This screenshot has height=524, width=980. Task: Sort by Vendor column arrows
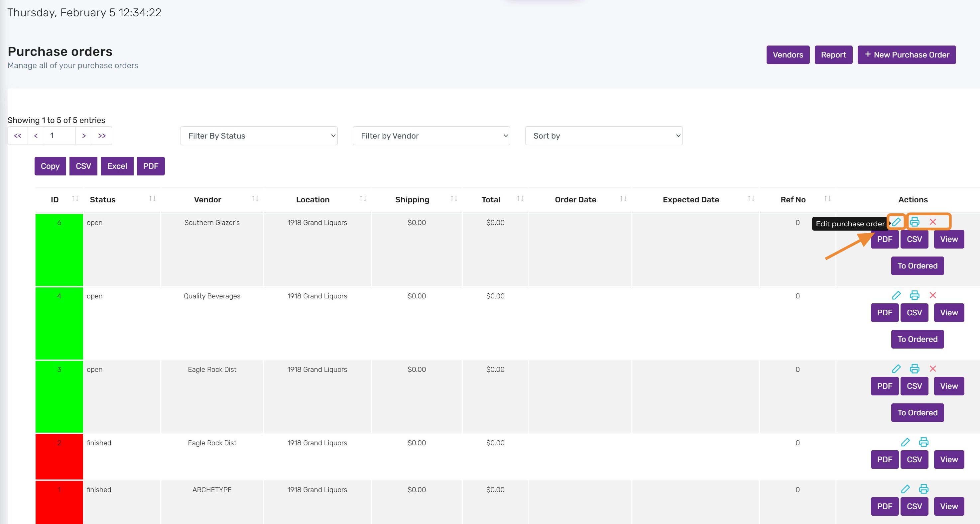[x=255, y=198]
